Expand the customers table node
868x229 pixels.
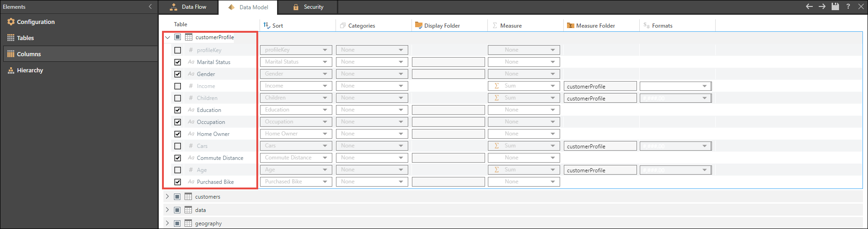pyautogui.click(x=168, y=196)
